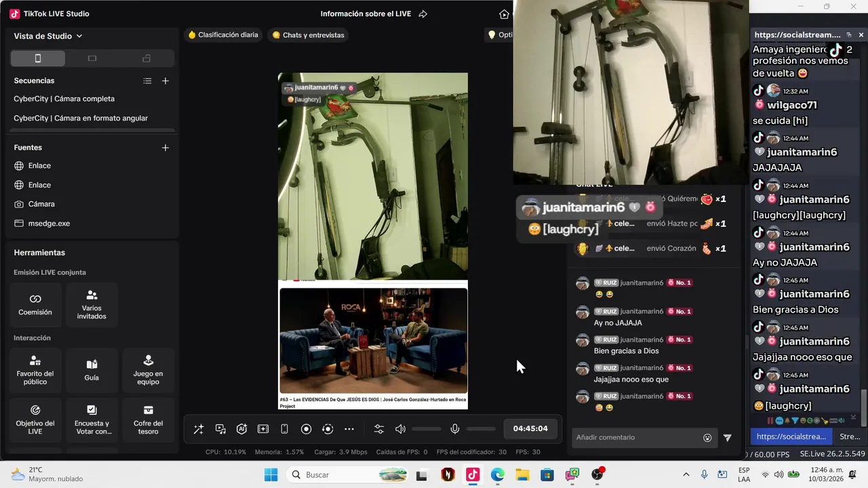The image size is (868, 488).
Task: Open the AI tools hexagon icon
Action: point(241,429)
